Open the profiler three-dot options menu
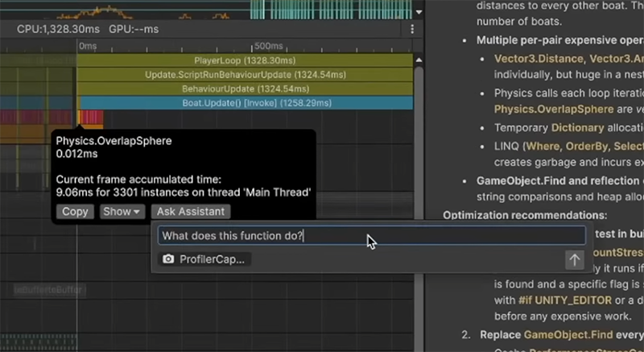 [x=412, y=29]
